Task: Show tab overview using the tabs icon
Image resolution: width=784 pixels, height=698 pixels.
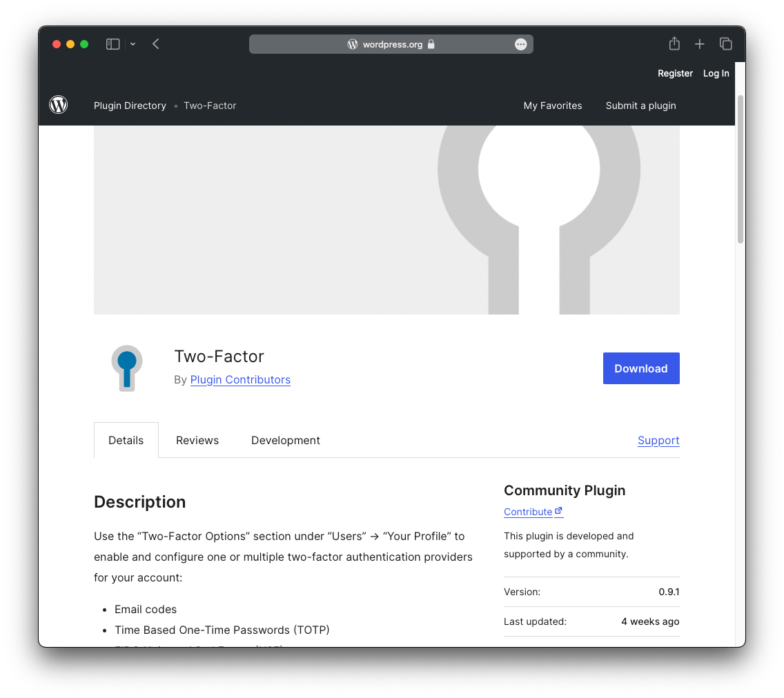Action: click(x=725, y=43)
